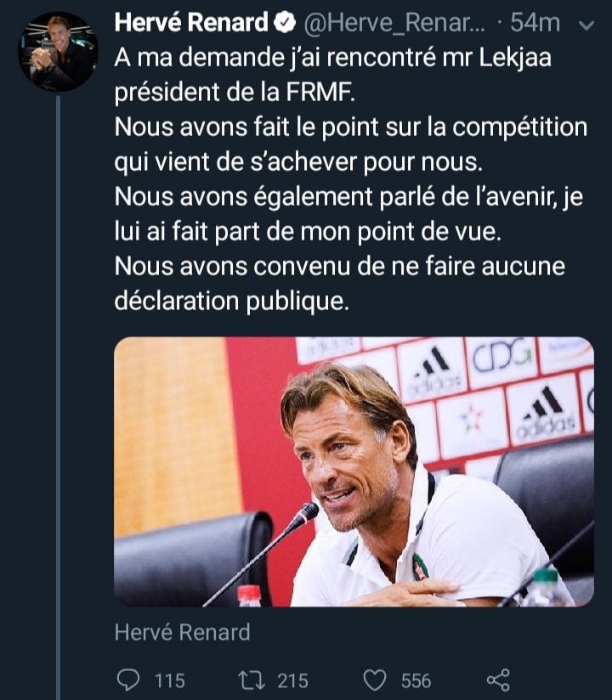
Task: Click the 215 retweets count
Action: pos(292,680)
